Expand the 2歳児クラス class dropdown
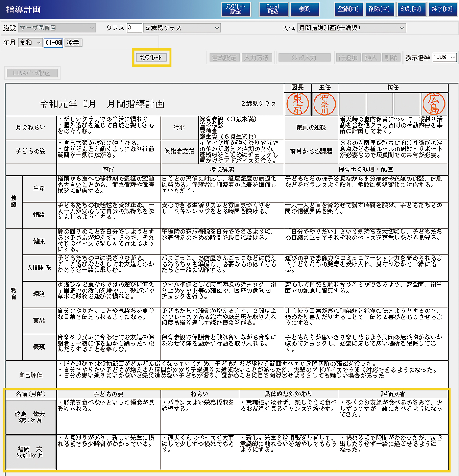The image size is (459, 476). point(181,28)
